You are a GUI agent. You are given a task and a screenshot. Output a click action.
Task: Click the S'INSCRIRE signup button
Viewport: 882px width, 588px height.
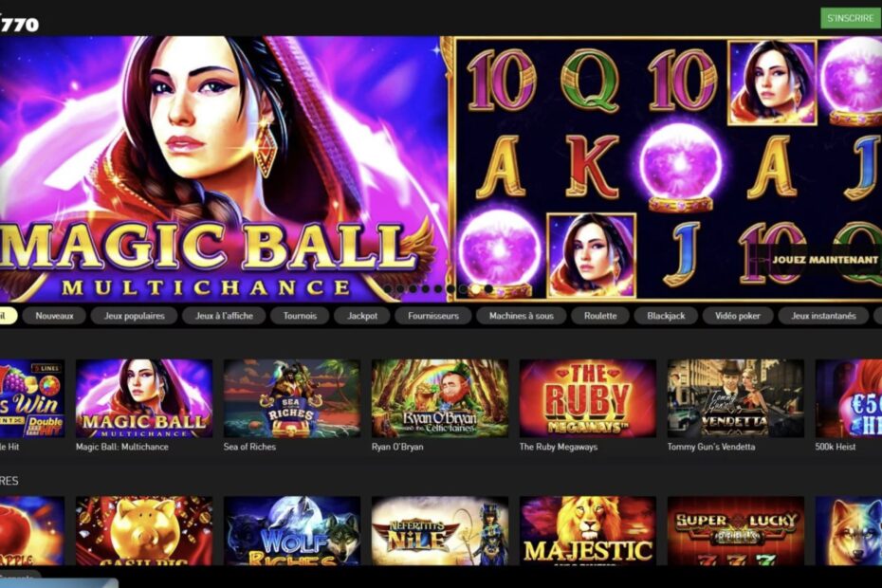click(850, 18)
